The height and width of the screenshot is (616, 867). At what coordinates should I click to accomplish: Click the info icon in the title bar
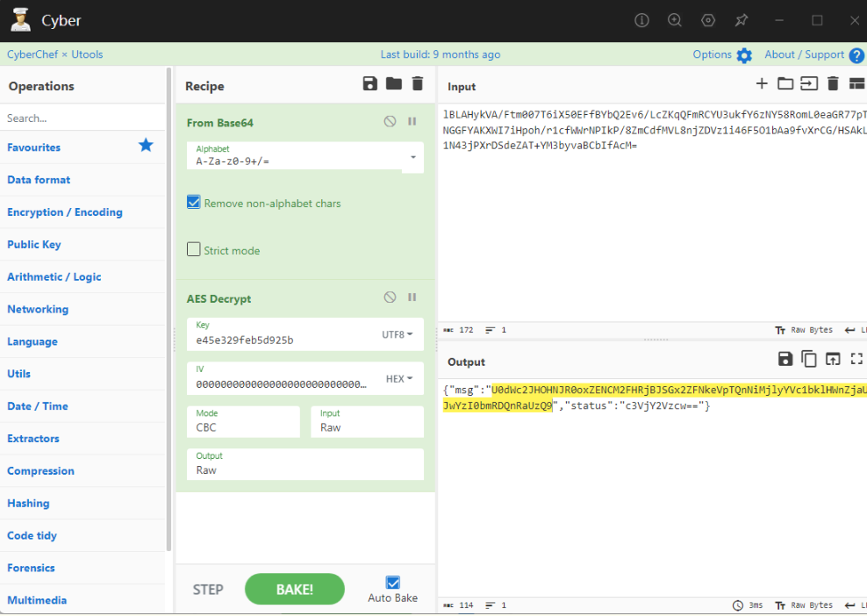(x=641, y=20)
